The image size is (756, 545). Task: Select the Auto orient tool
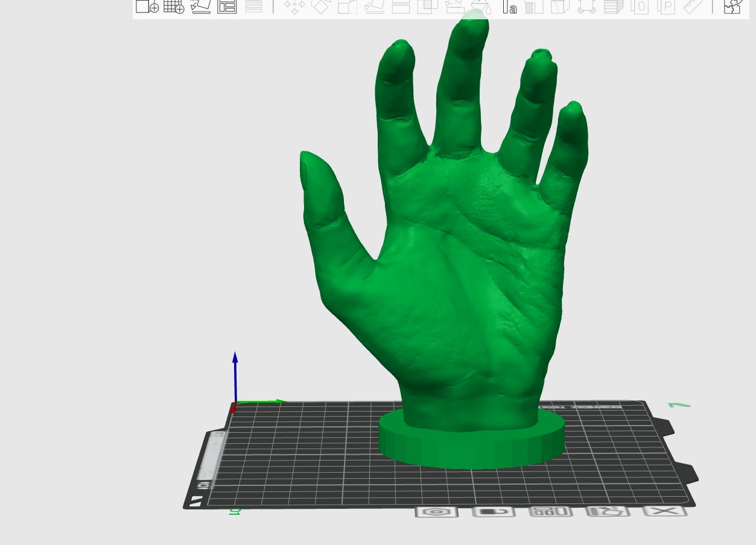click(200, 7)
